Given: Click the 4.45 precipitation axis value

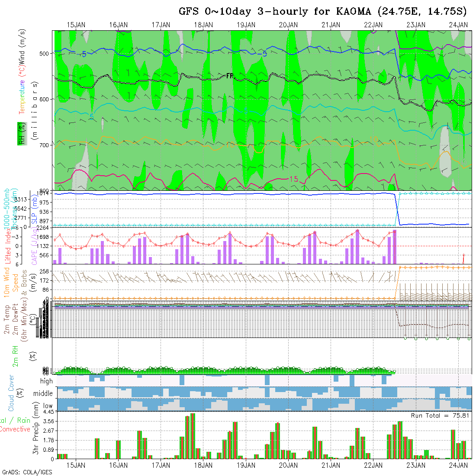Looking at the screenshot, I should [x=45, y=412].
